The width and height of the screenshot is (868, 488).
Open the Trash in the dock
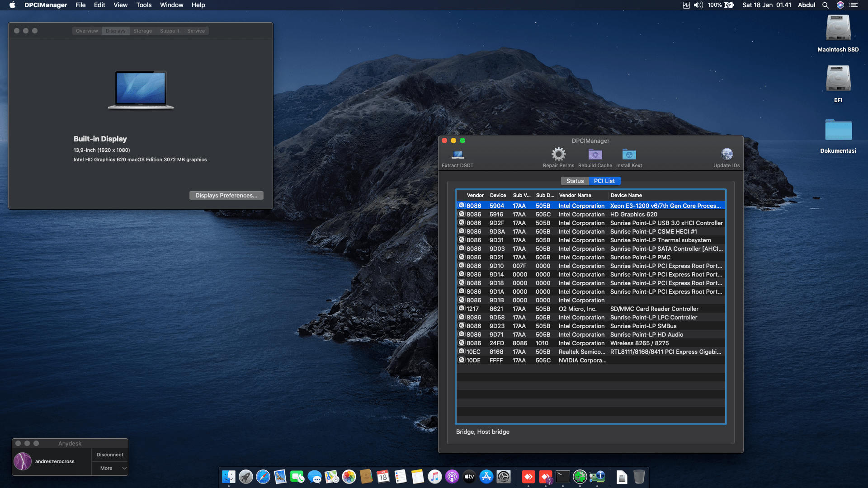click(x=639, y=477)
